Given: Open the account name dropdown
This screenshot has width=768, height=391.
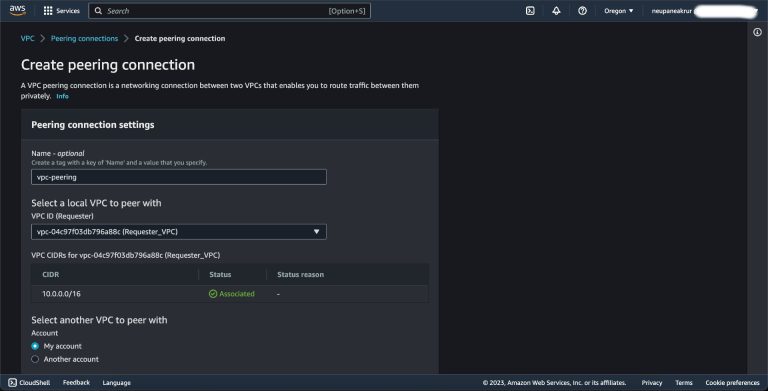Looking at the screenshot, I should [x=704, y=11].
